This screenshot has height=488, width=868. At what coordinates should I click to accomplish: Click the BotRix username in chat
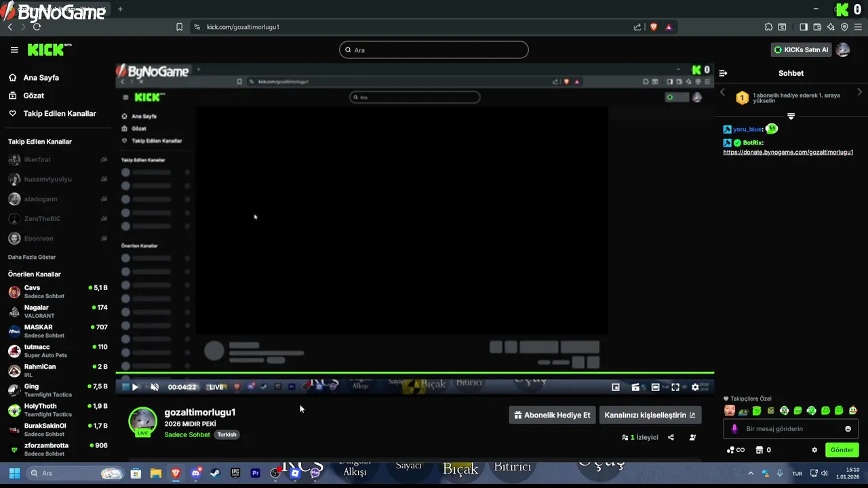(753, 142)
